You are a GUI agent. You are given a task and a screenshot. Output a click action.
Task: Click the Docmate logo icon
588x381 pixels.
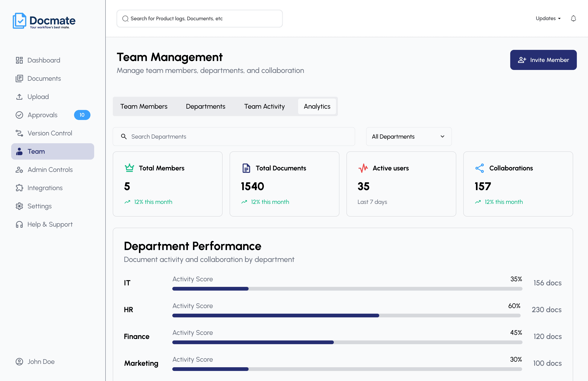19,21
